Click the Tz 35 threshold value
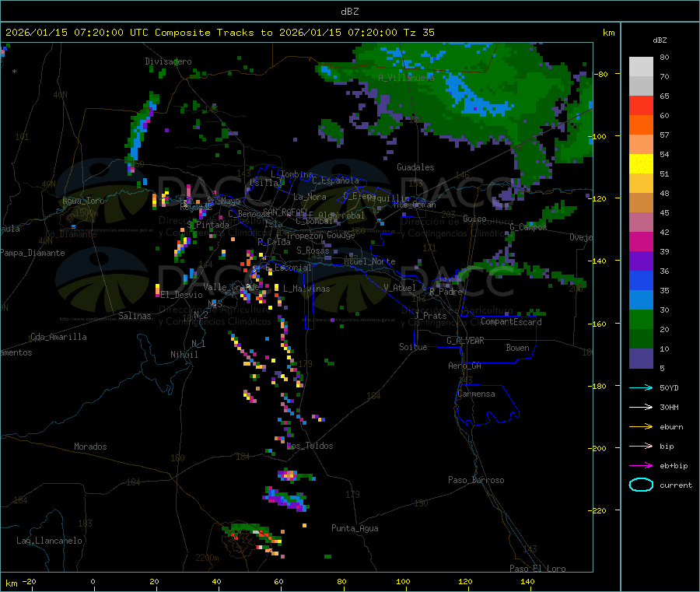Screen dimensions: 700x592 click(x=418, y=33)
